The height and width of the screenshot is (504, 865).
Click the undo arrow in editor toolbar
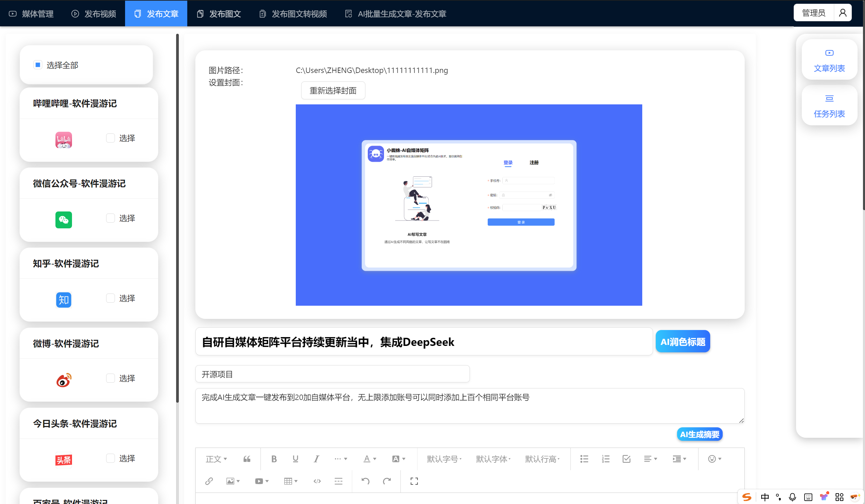[x=365, y=481]
